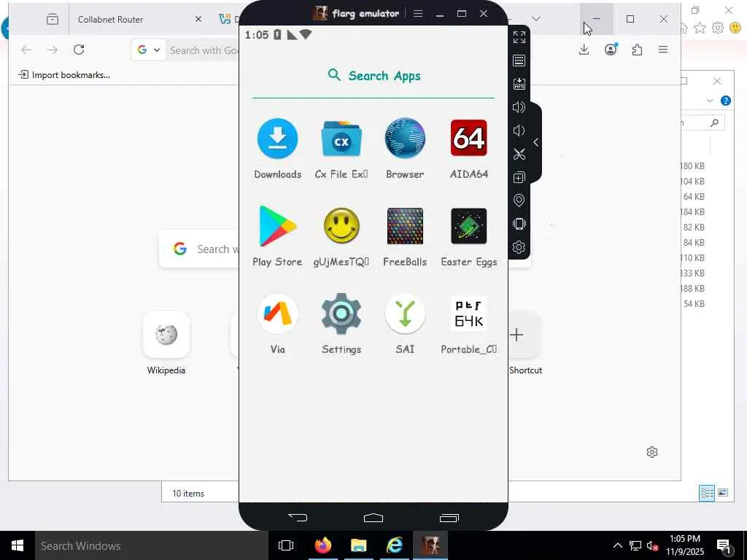Open the Downloads app in the emulator

pyautogui.click(x=278, y=139)
